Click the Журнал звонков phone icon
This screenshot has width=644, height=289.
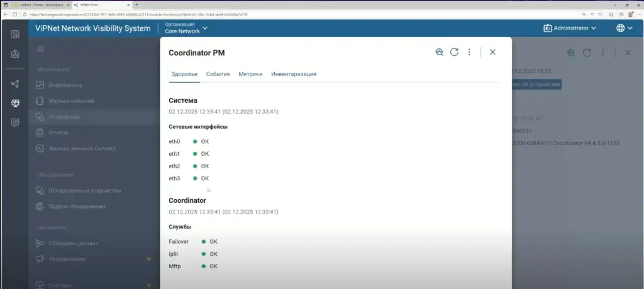tap(40, 149)
